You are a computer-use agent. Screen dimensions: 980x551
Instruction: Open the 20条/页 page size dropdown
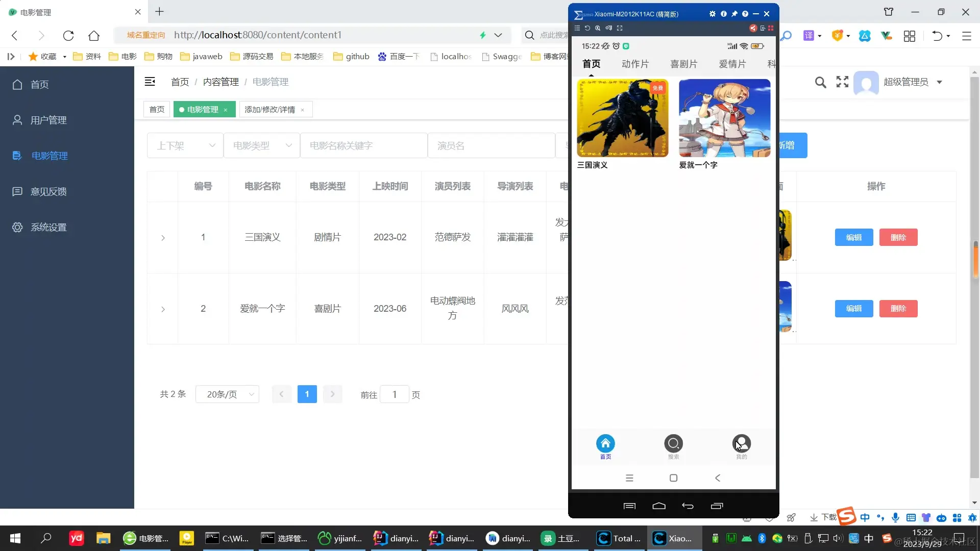[227, 394]
